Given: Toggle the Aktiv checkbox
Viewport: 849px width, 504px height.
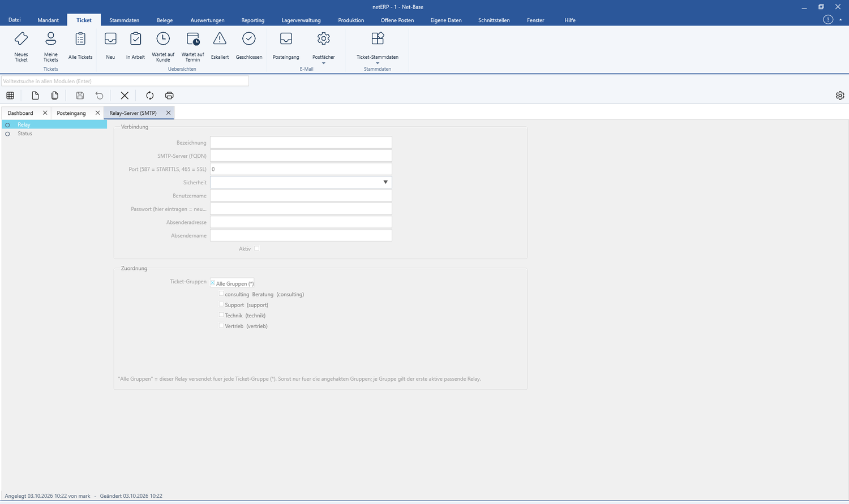Looking at the screenshot, I should tap(256, 248).
